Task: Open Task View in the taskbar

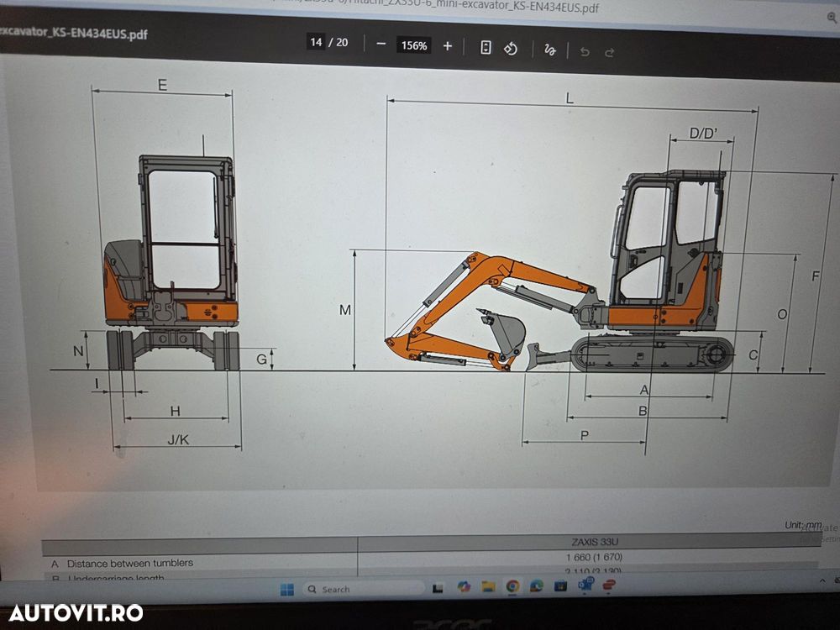Action: pos(438,588)
